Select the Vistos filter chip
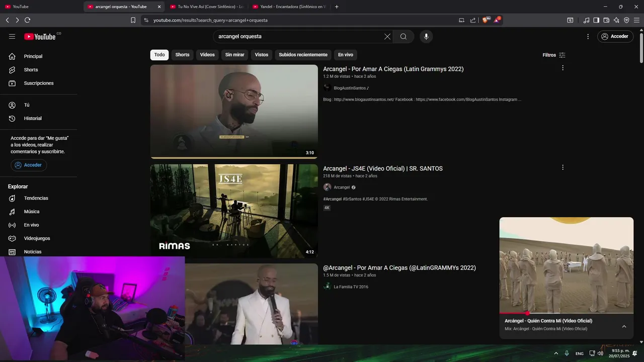 point(262,55)
